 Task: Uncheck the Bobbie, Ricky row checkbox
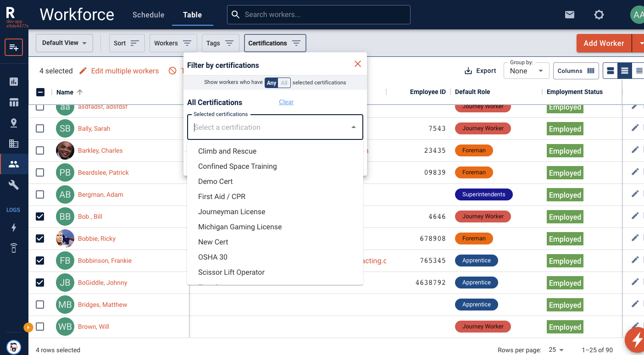(x=40, y=239)
